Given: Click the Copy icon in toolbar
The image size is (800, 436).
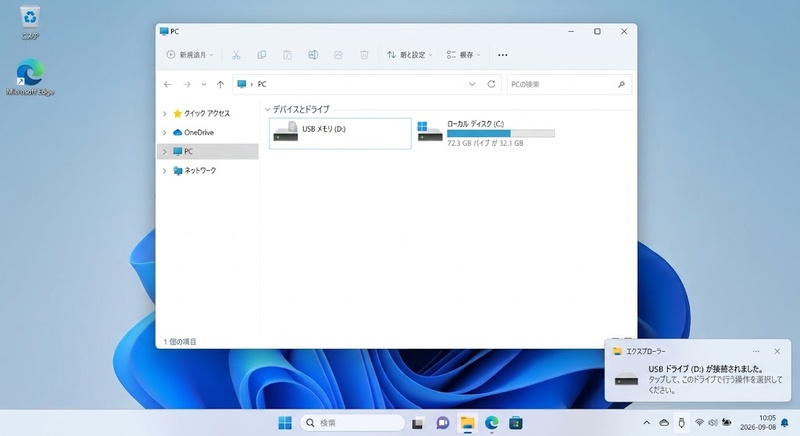Looking at the screenshot, I should (x=262, y=55).
